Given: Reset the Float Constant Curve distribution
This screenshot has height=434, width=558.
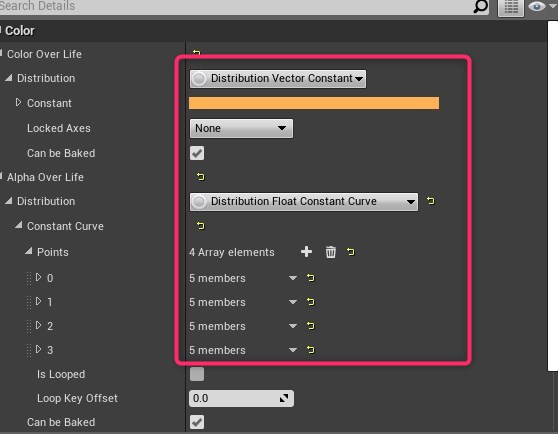Looking at the screenshot, I should pyautogui.click(x=431, y=201).
